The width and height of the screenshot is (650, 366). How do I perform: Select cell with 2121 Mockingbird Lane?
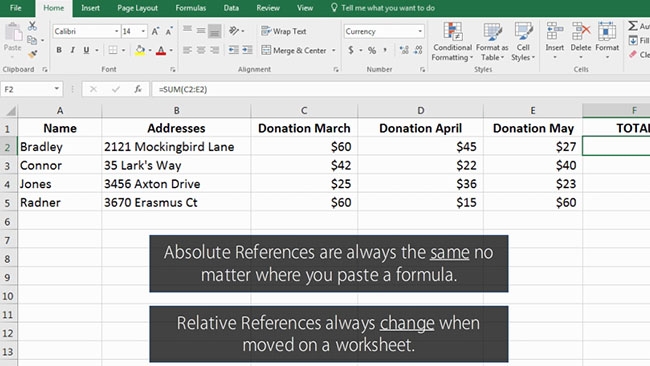(x=176, y=147)
